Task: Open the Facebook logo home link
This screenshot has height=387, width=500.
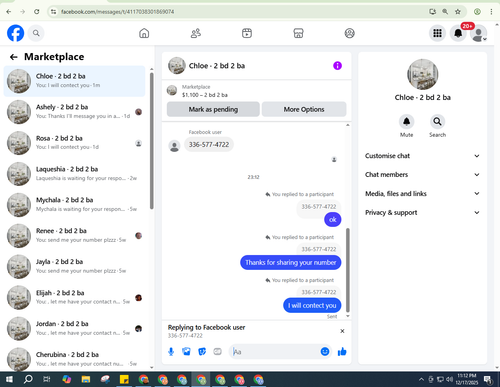Action: click(x=15, y=33)
